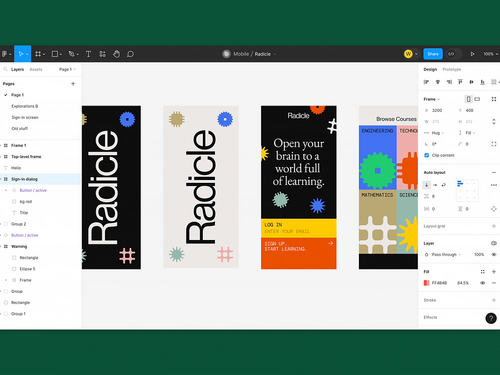The width and height of the screenshot is (500, 375).
Task: Add a layout grid
Action: [x=494, y=226]
